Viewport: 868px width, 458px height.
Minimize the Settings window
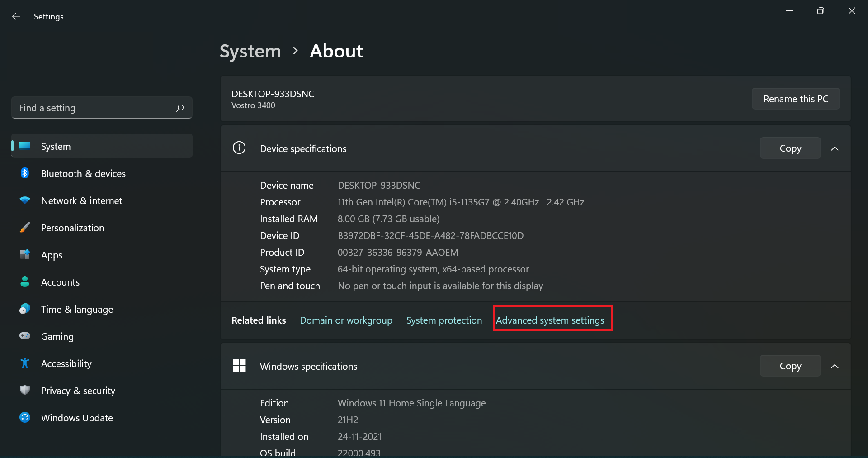click(x=789, y=11)
